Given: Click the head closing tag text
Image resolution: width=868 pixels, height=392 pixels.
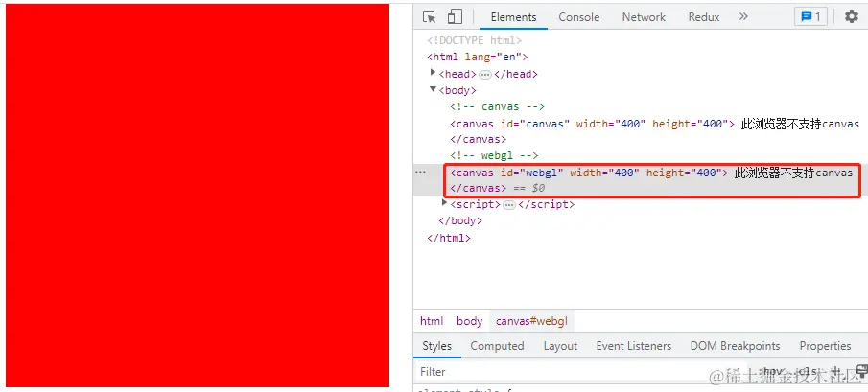Looking at the screenshot, I should (x=516, y=74).
